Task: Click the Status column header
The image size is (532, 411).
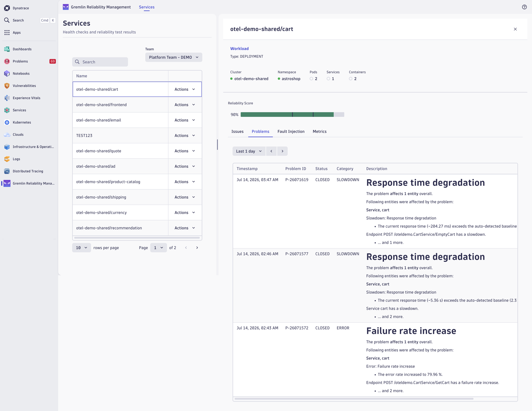Action: click(321, 168)
